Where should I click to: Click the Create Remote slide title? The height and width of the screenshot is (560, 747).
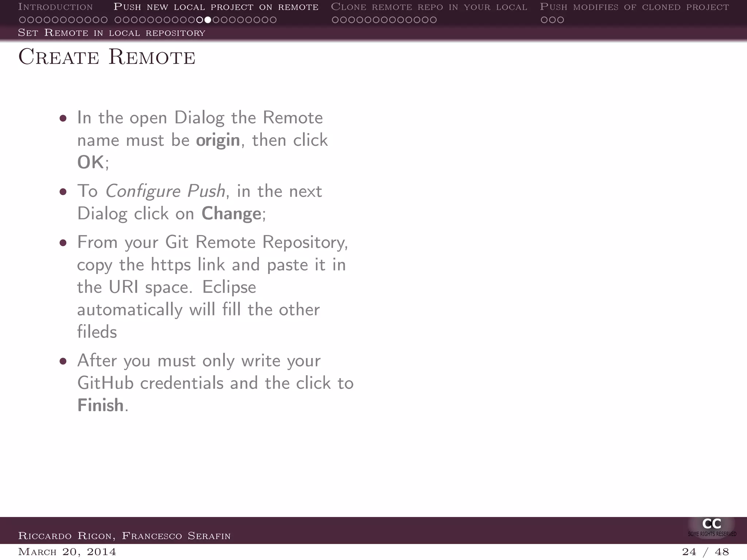[107, 57]
